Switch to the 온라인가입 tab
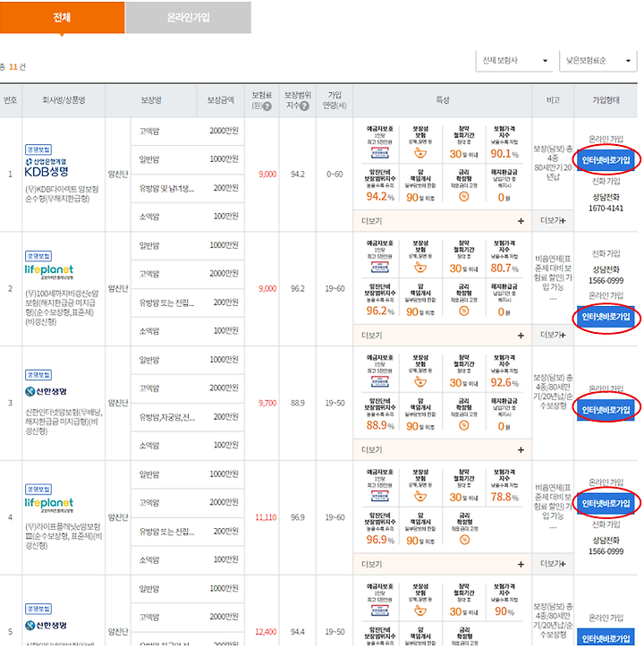 (188, 17)
